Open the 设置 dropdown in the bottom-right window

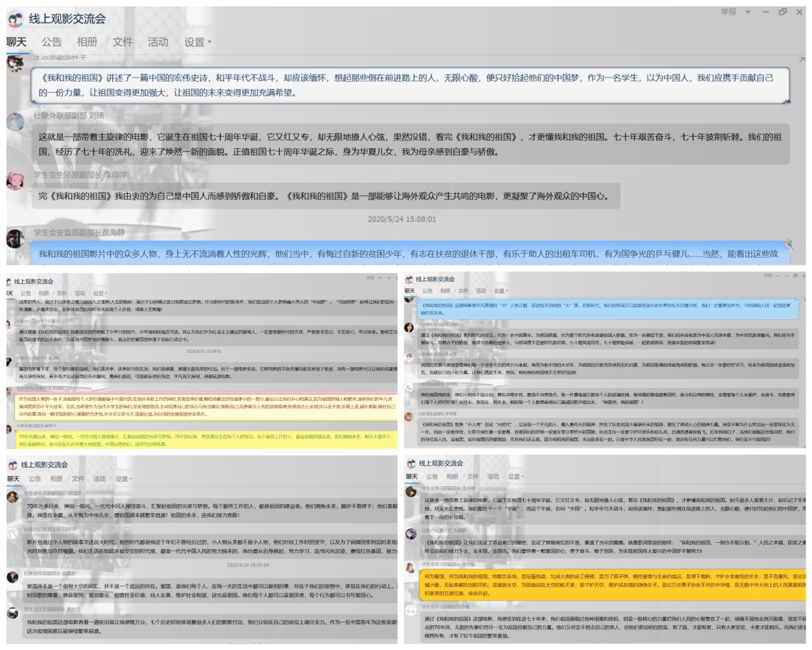pos(515,477)
